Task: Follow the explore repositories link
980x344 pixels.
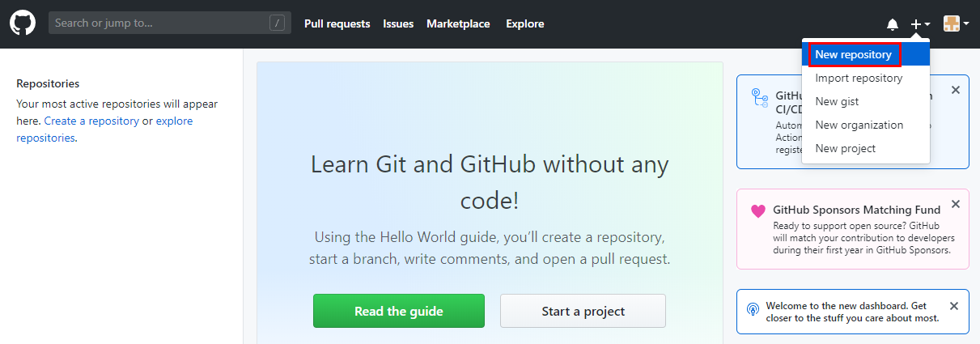Action: tap(104, 130)
